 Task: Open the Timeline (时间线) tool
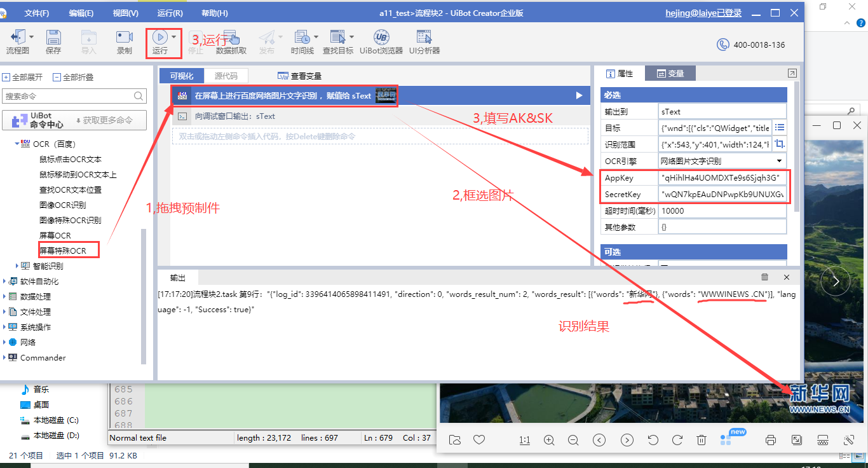click(x=302, y=38)
